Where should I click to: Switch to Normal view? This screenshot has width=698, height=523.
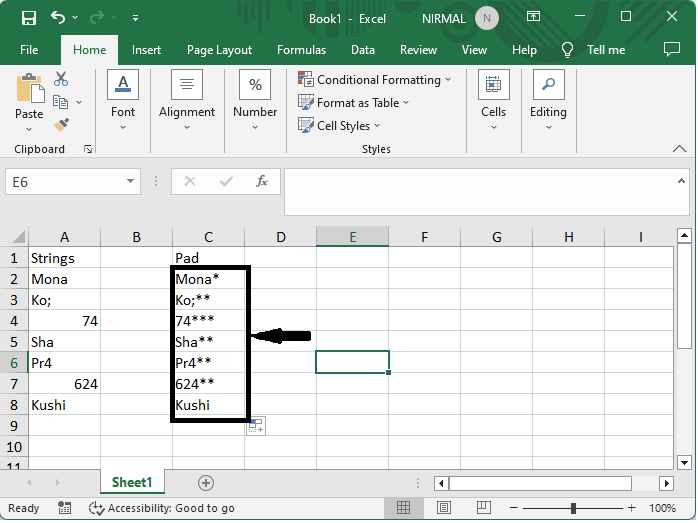click(x=404, y=508)
